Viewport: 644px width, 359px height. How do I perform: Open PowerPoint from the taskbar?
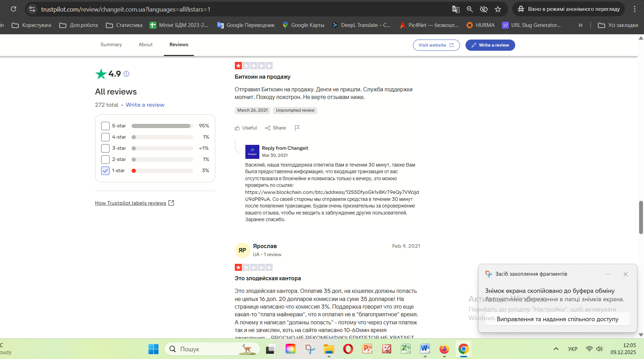click(367, 349)
